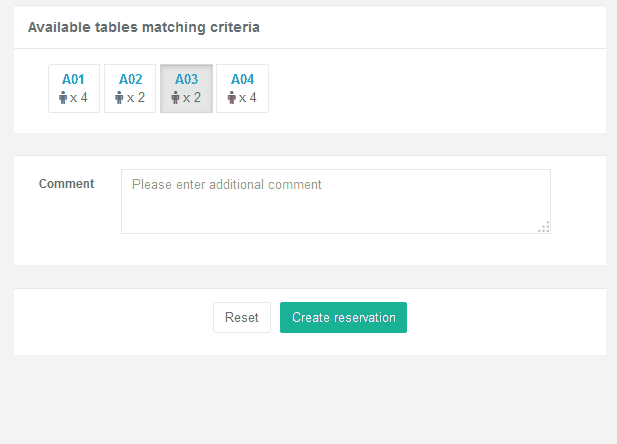Image resolution: width=617 pixels, height=444 pixels.
Task: Click Available tables matching criteria heading
Action: tap(144, 27)
